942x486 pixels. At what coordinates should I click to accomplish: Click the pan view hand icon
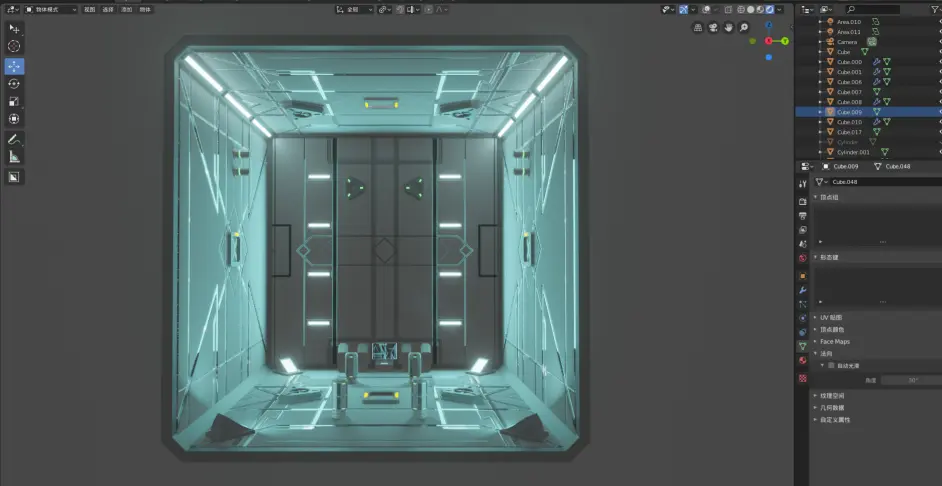(x=729, y=28)
